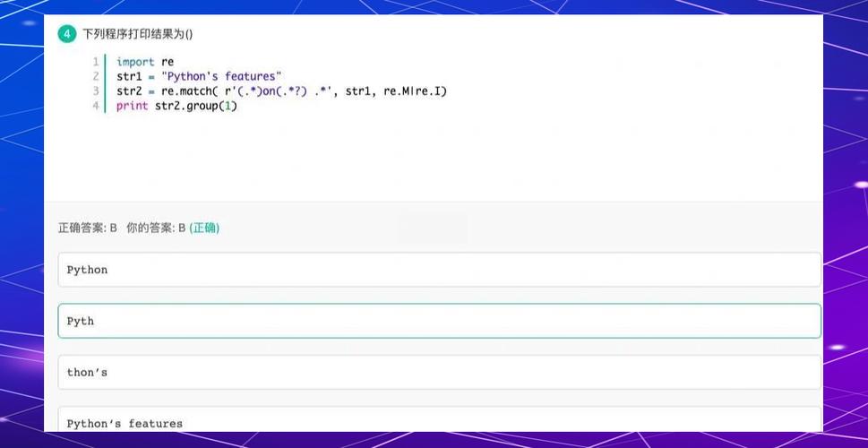This screenshot has height=448, width=868.
Task: Click the "import" keyword in the code
Action: (135, 62)
